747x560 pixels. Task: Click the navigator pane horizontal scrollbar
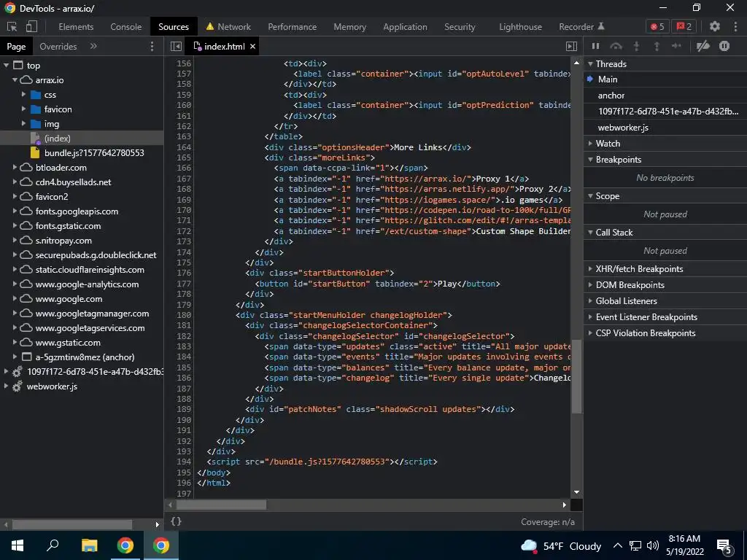pos(71,524)
